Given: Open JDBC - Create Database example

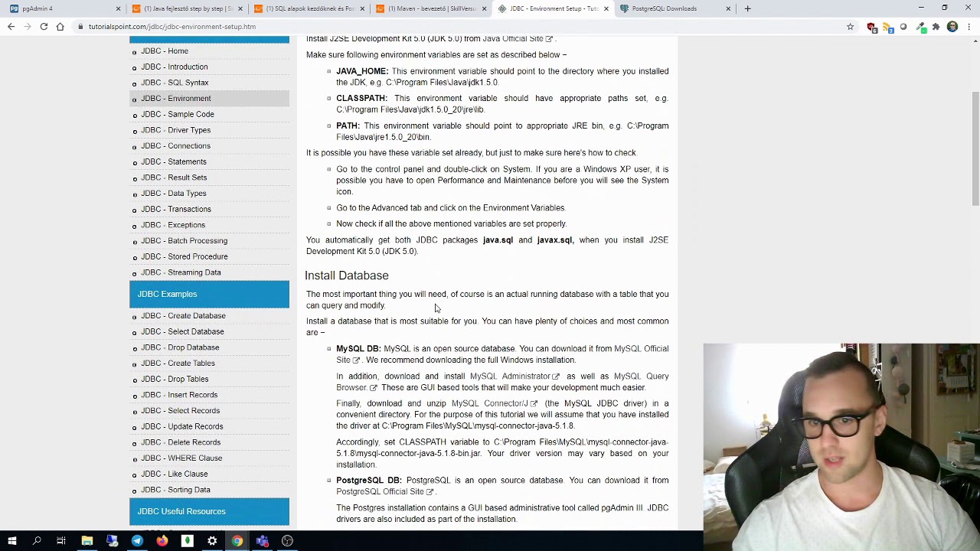Looking at the screenshot, I should point(183,316).
